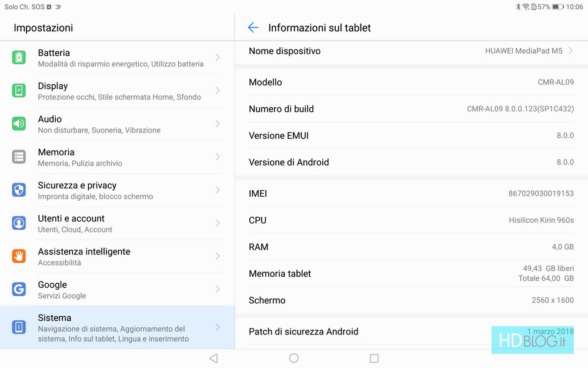Tap the Sicurezza e privacy shield icon

[19, 190]
